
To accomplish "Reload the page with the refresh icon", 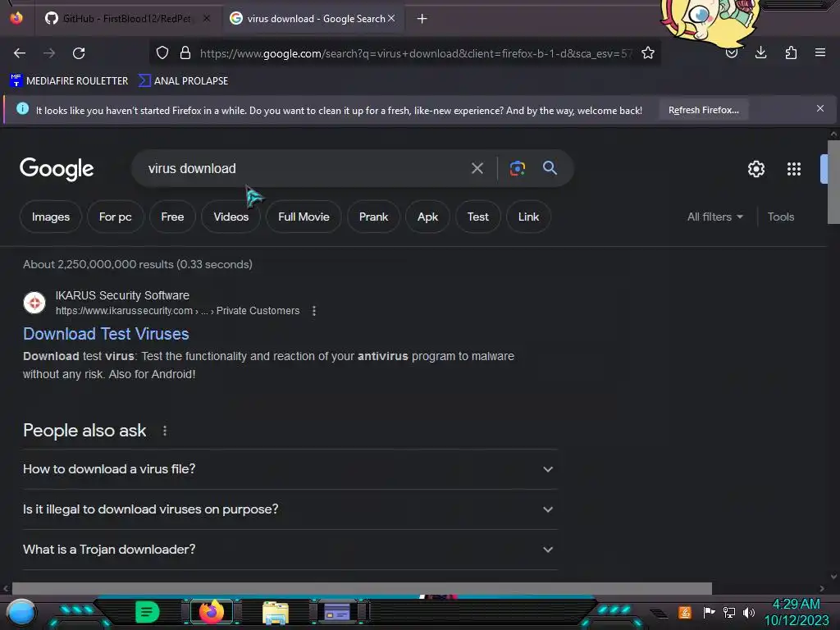I will click(x=79, y=53).
